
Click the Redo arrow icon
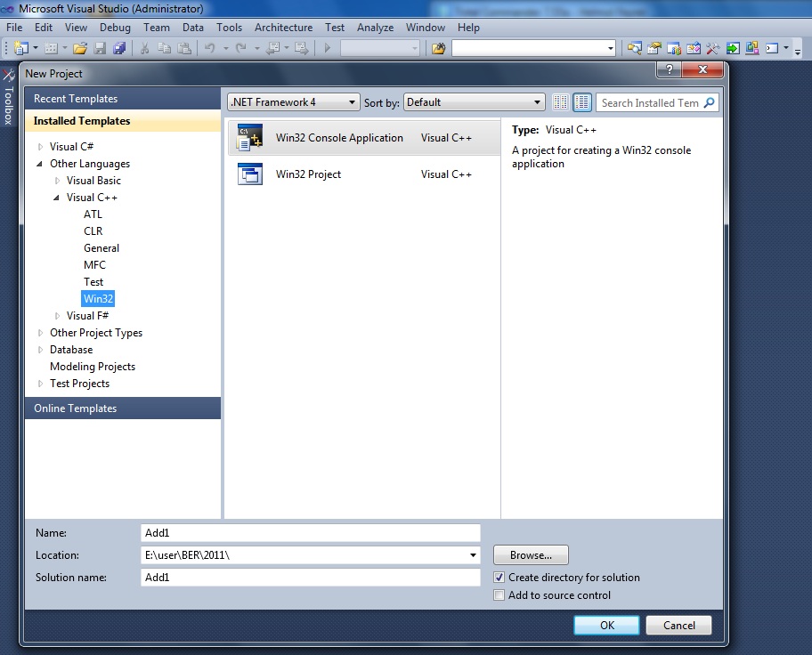[240, 48]
